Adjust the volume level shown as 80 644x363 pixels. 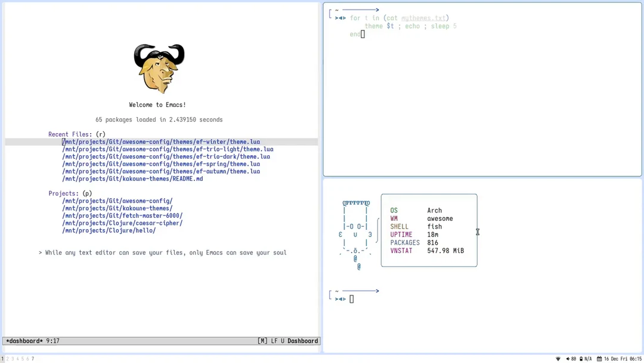tap(574, 358)
